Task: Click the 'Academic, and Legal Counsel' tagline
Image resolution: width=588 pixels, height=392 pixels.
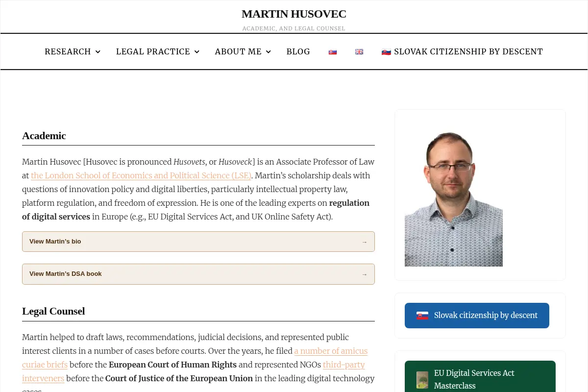Action: pyautogui.click(x=294, y=28)
